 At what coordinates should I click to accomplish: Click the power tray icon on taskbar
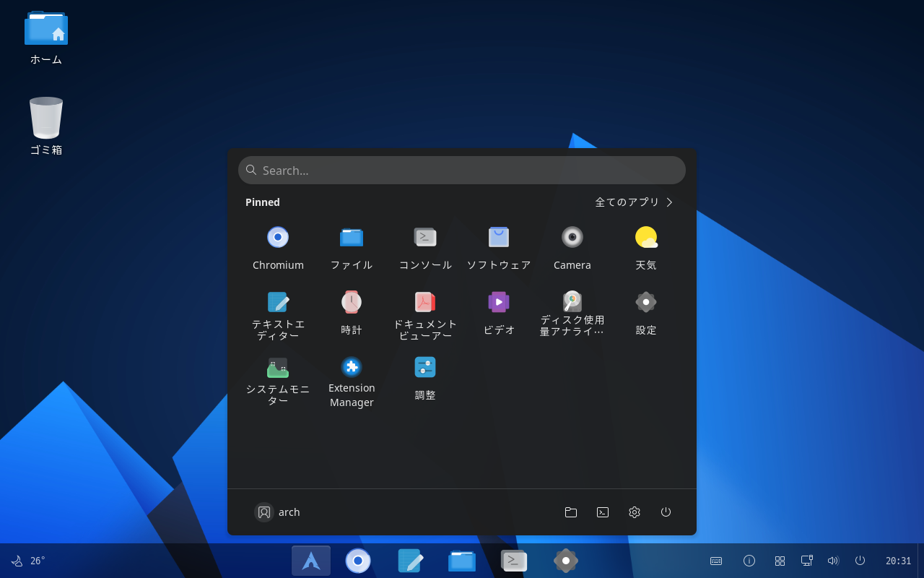pyautogui.click(x=860, y=561)
